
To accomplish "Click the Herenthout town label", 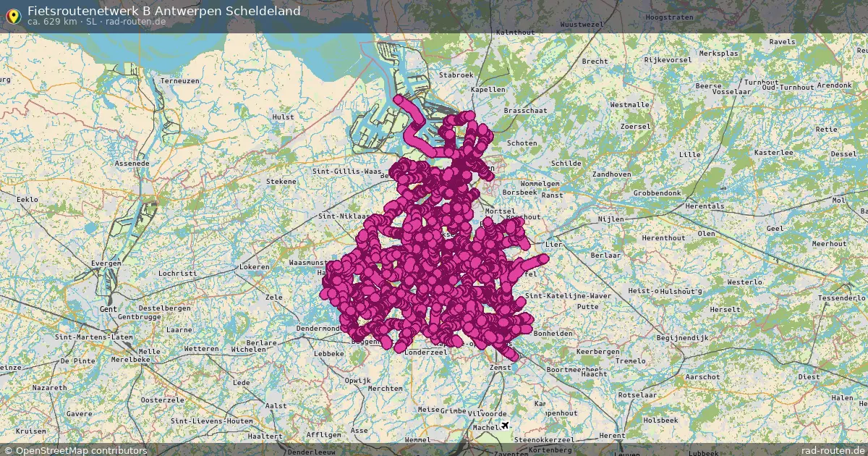I will coord(663,237).
